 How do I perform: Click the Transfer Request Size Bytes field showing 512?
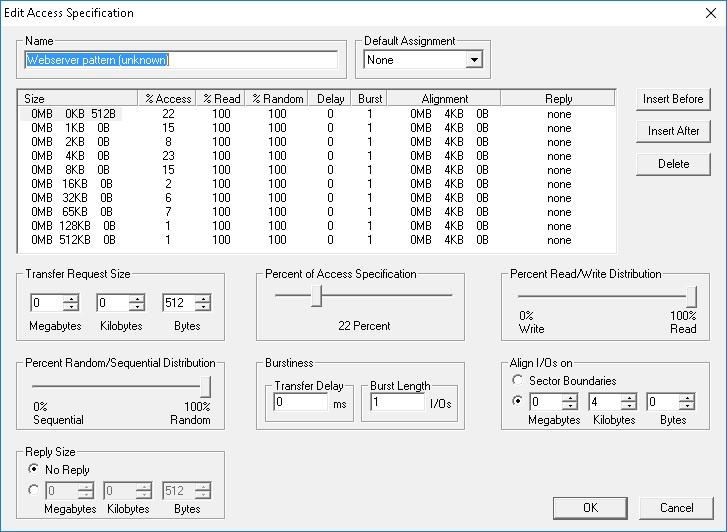coord(179,303)
